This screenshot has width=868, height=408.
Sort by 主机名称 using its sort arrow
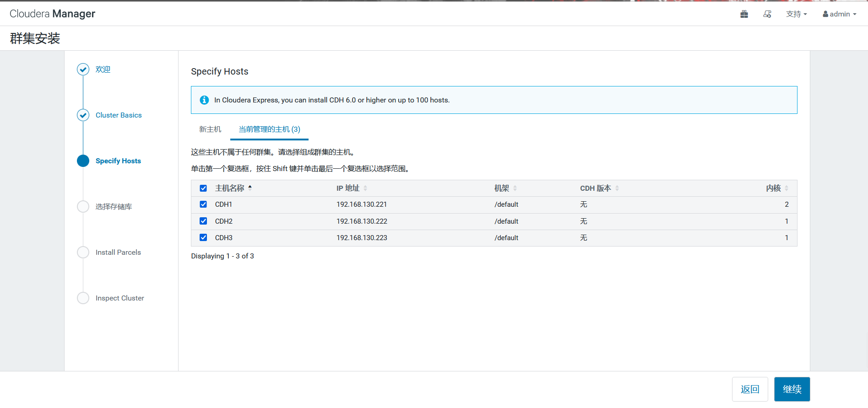click(x=250, y=188)
